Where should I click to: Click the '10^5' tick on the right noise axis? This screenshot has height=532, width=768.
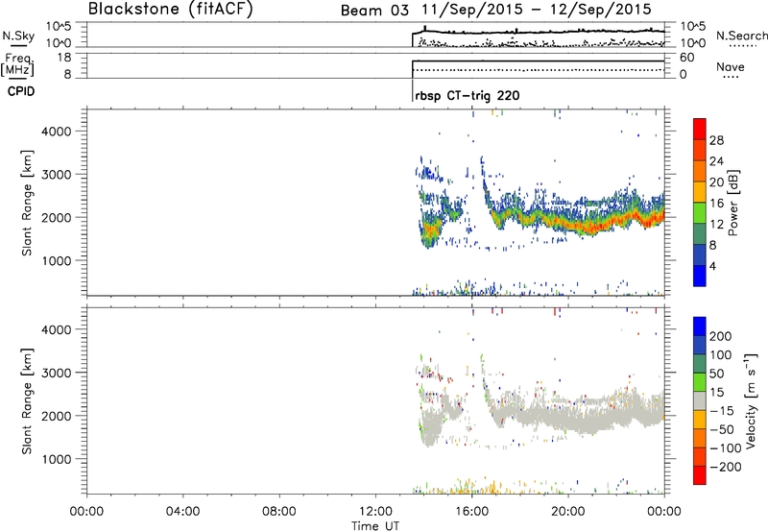pyautogui.click(x=692, y=27)
